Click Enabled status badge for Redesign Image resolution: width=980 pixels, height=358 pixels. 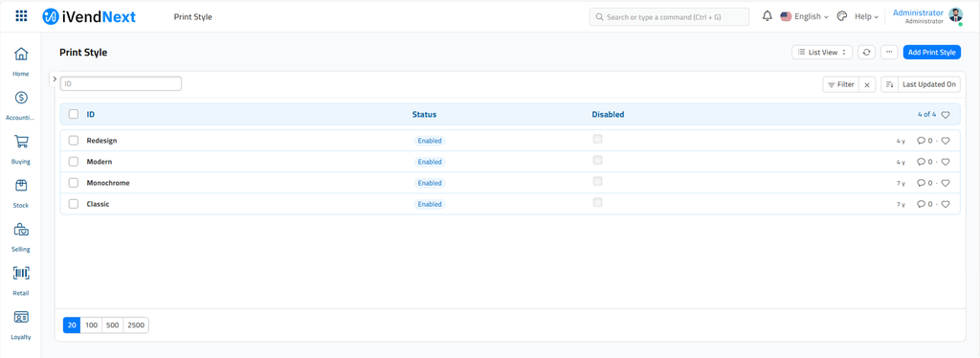pyautogui.click(x=430, y=141)
